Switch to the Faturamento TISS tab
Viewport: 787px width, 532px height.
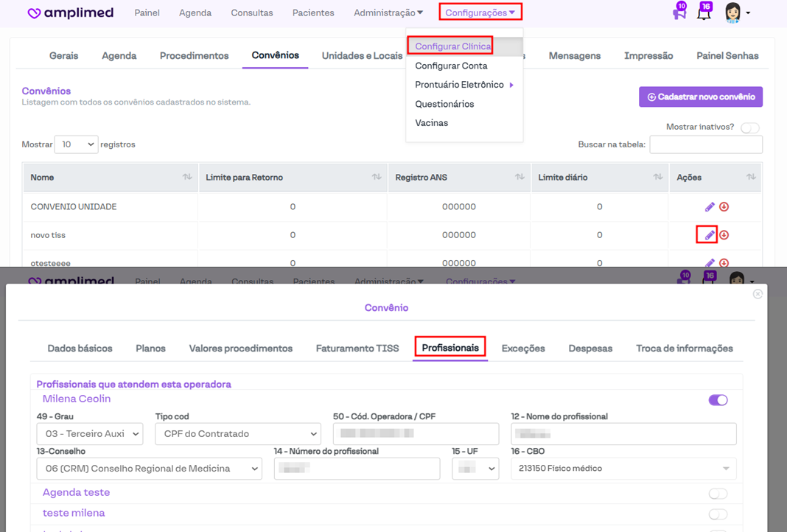point(357,349)
